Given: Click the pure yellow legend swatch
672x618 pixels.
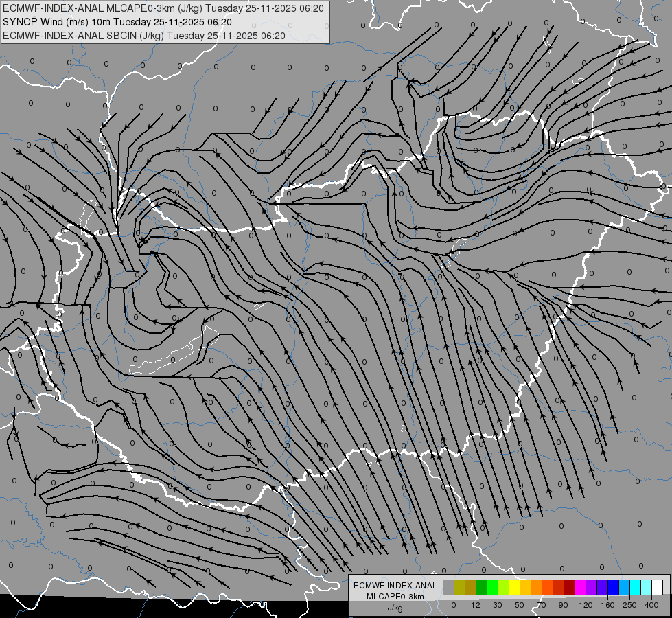Looking at the screenshot, I should coord(515,587).
